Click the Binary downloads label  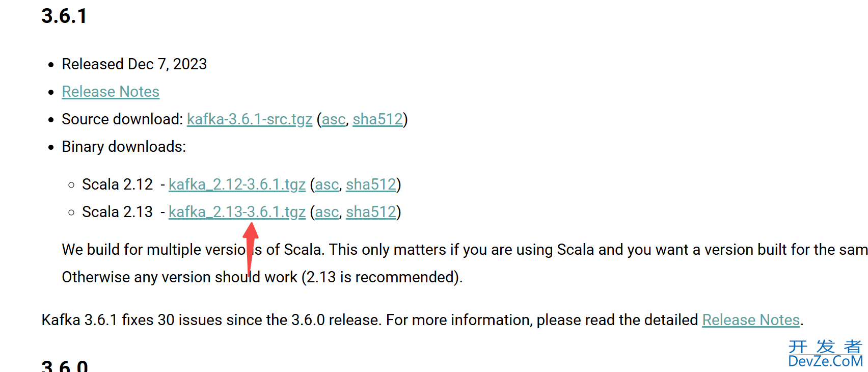(124, 147)
